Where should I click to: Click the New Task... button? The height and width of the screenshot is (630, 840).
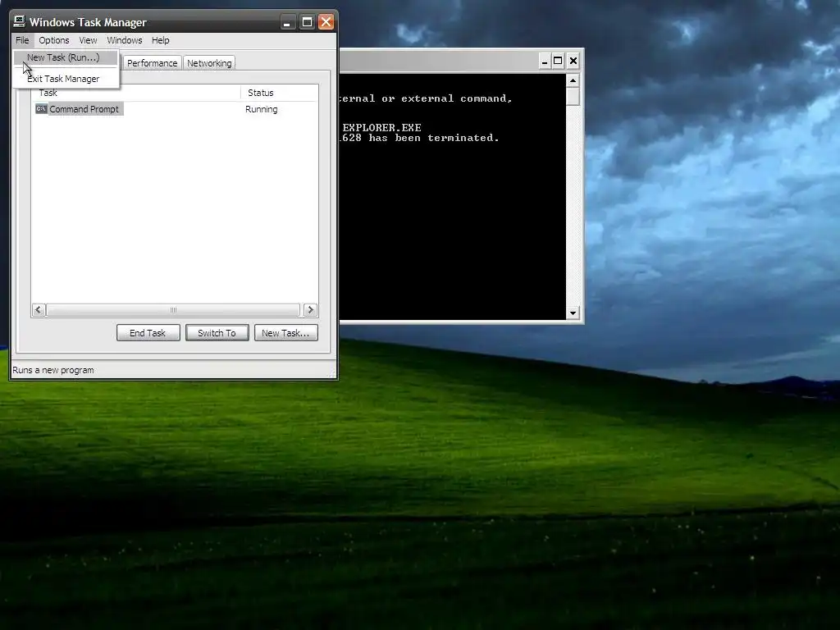pos(285,333)
